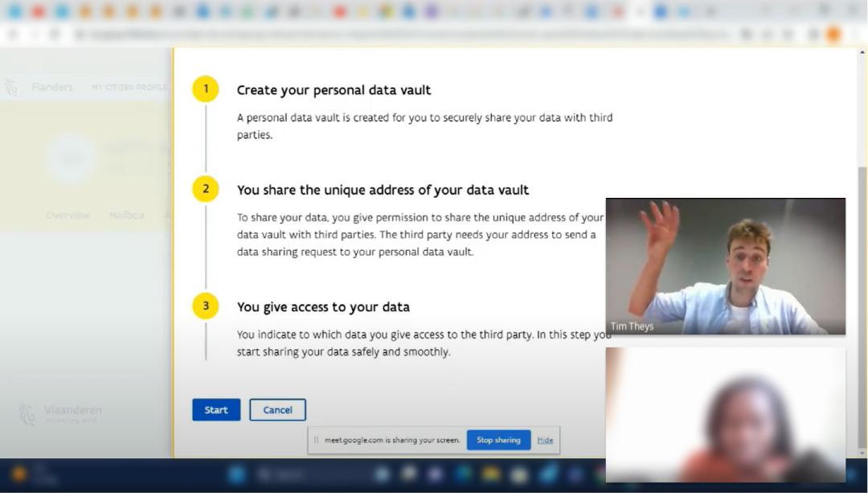
Task: Open the taskbar weather widget
Action: 36,475
